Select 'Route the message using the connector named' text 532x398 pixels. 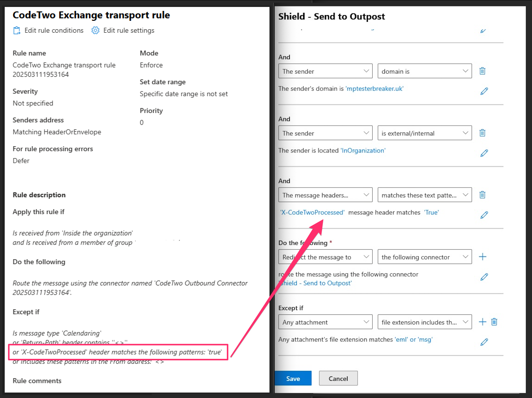pos(82,283)
